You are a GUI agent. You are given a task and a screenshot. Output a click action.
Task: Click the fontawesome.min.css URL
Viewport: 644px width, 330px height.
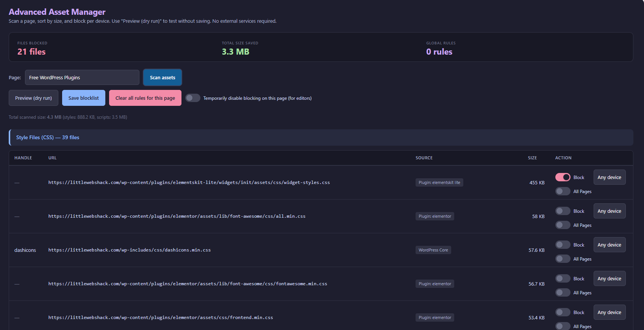[x=188, y=284]
